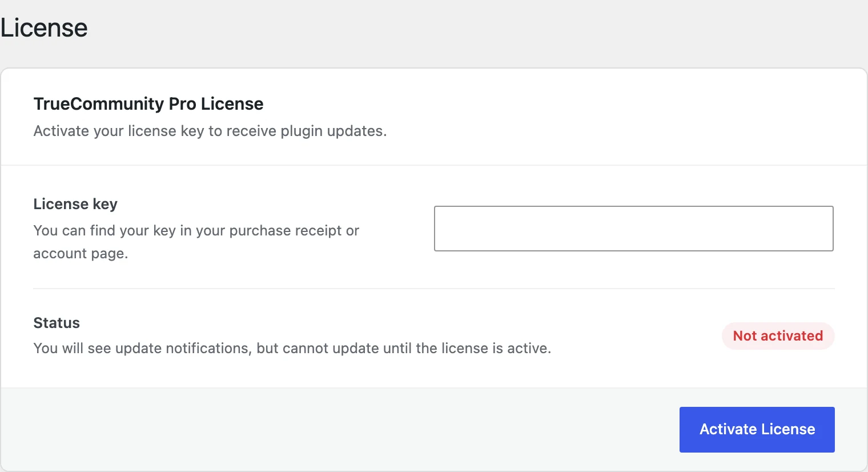Viewport: 868px width, 472px height.
Task: Click 'You will see update notifications' text
Action: 292,348
